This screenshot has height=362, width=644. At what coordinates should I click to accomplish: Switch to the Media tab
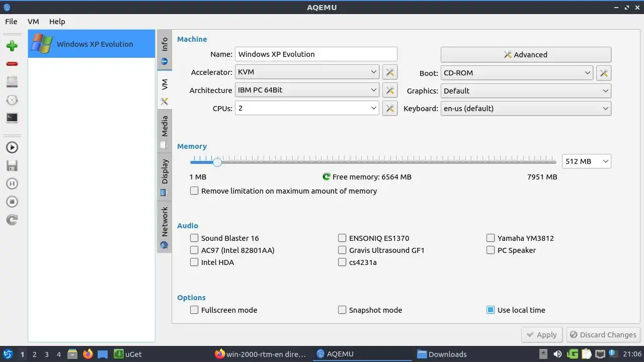[x=164, y=131]
